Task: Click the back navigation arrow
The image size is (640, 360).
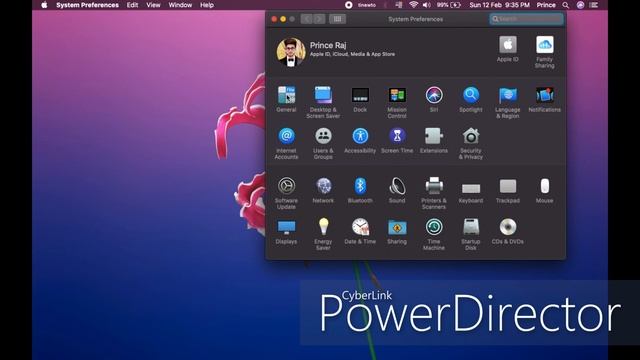Action: click(307, 19)
